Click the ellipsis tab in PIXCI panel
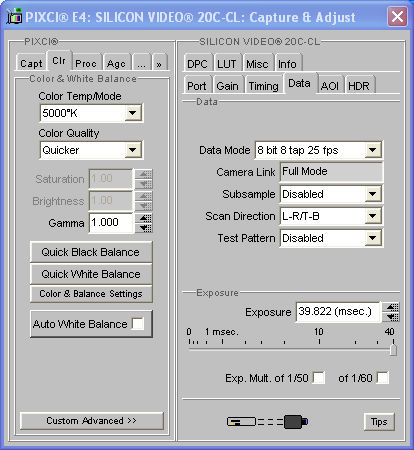Screen dimensions: 414x450 (142, 63)
